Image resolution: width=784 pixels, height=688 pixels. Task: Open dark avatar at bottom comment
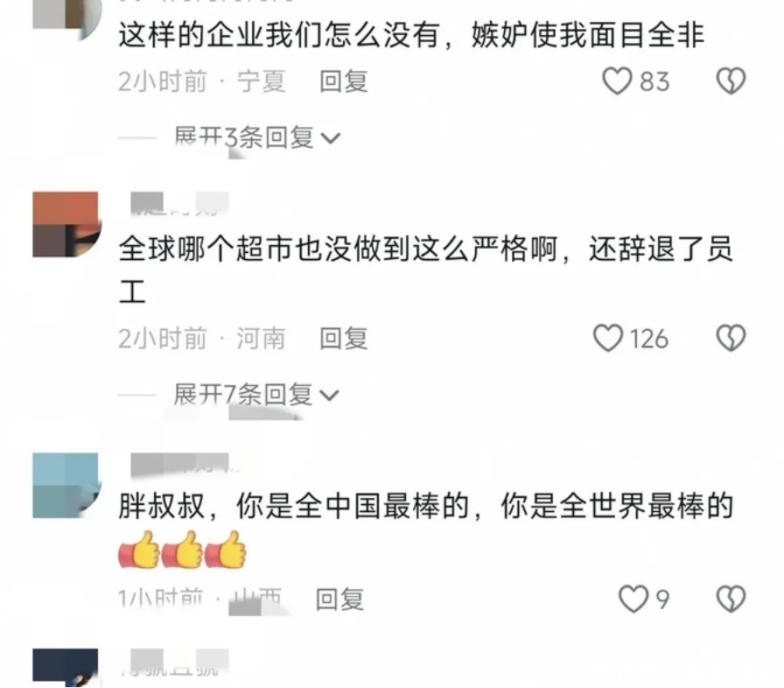(x=66, y=666)
